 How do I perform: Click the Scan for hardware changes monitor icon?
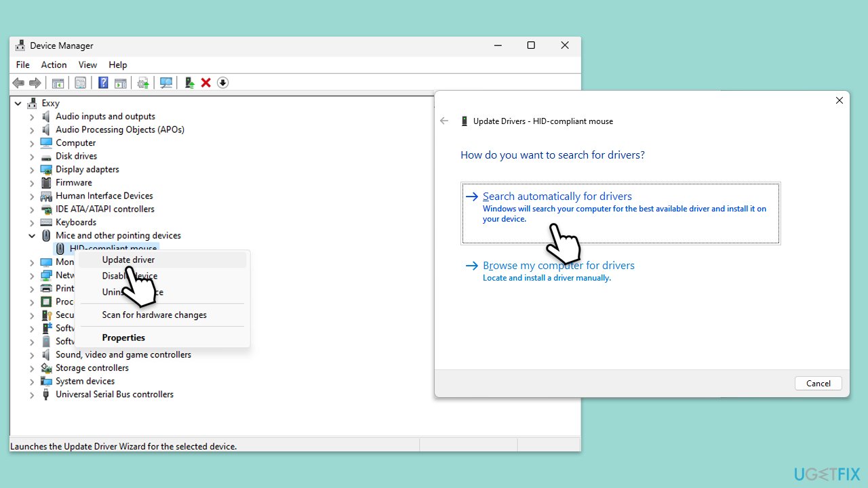[x=166, y=83]
